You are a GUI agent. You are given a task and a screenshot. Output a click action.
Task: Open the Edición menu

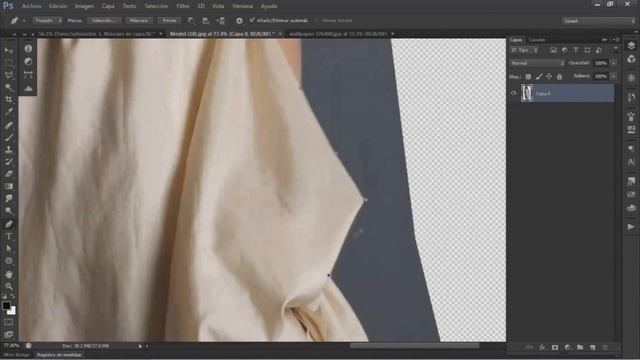tap(58, 6)
